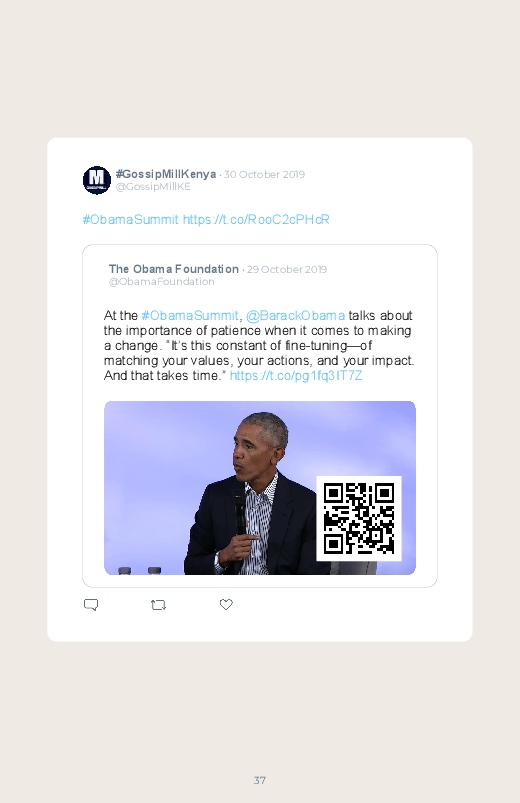Open the 30 October 2019 timestamp
Viewport: 520px width, 803px height.
(264, 175)
